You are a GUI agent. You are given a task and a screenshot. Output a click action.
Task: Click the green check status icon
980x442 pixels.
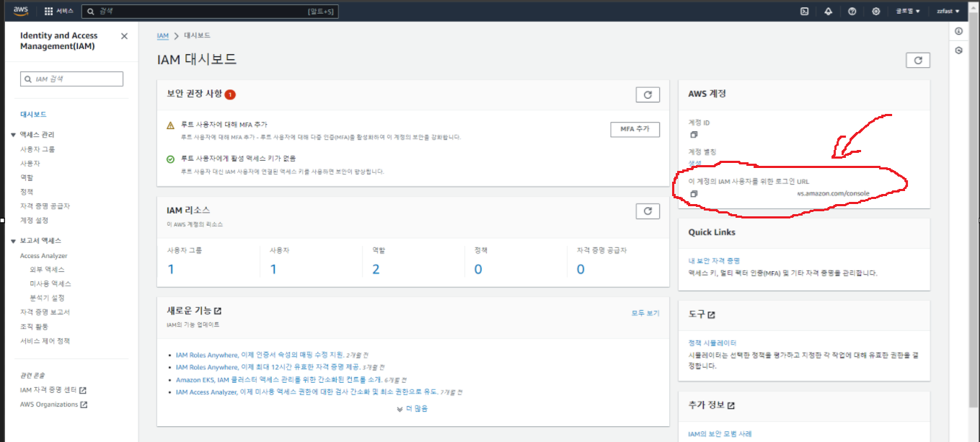pos(171,159)
